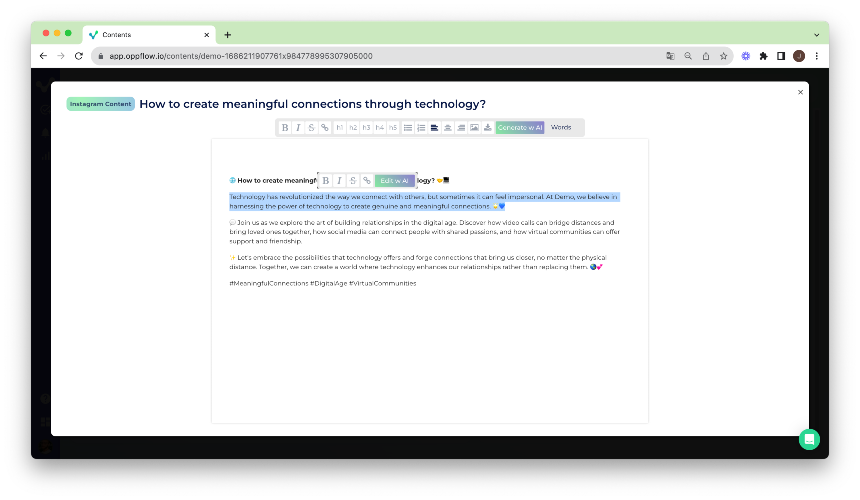Apply the h5 heading style
The width and height of the screenshot is (860, 500).
393,128
